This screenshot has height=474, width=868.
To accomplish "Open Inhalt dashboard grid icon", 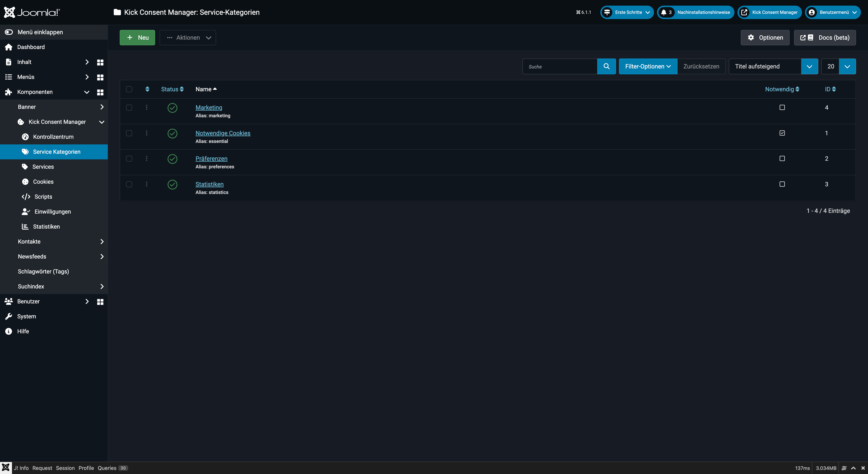I will click(x=100, y=62).
